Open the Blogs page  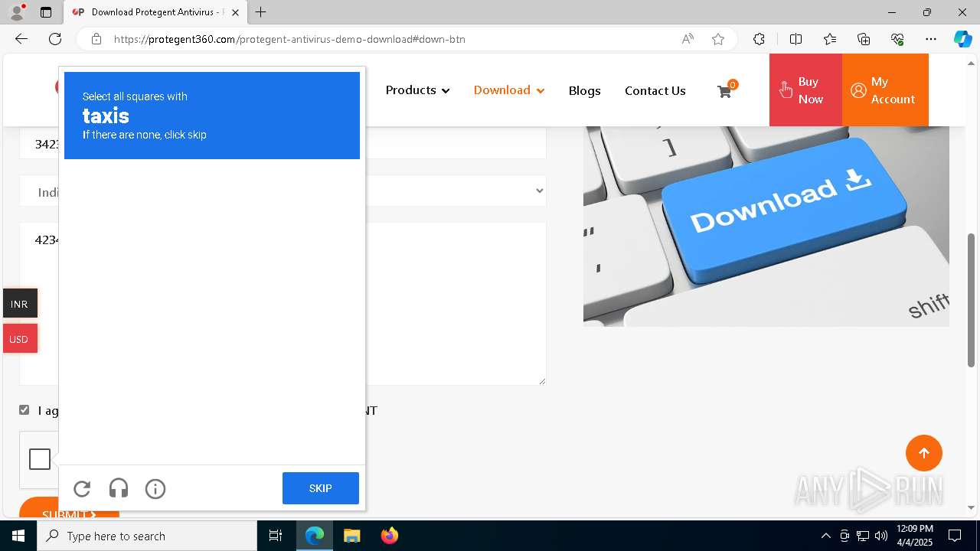point(584,90)
